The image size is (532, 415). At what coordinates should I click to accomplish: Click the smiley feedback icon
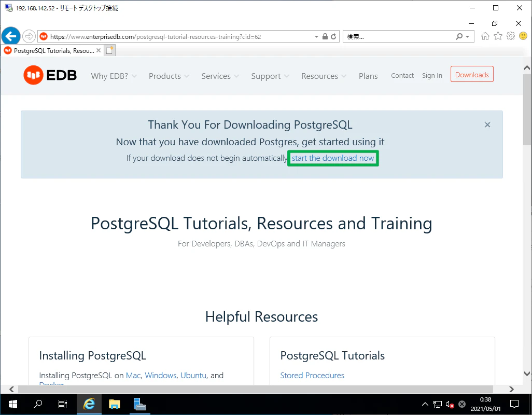pos(523,36)
